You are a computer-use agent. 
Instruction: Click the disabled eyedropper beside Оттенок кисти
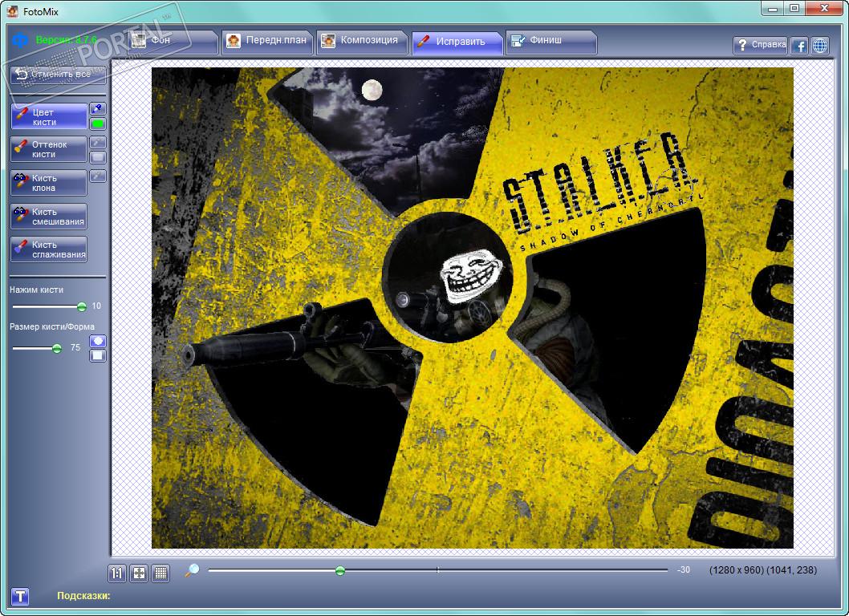click(97, 142)
